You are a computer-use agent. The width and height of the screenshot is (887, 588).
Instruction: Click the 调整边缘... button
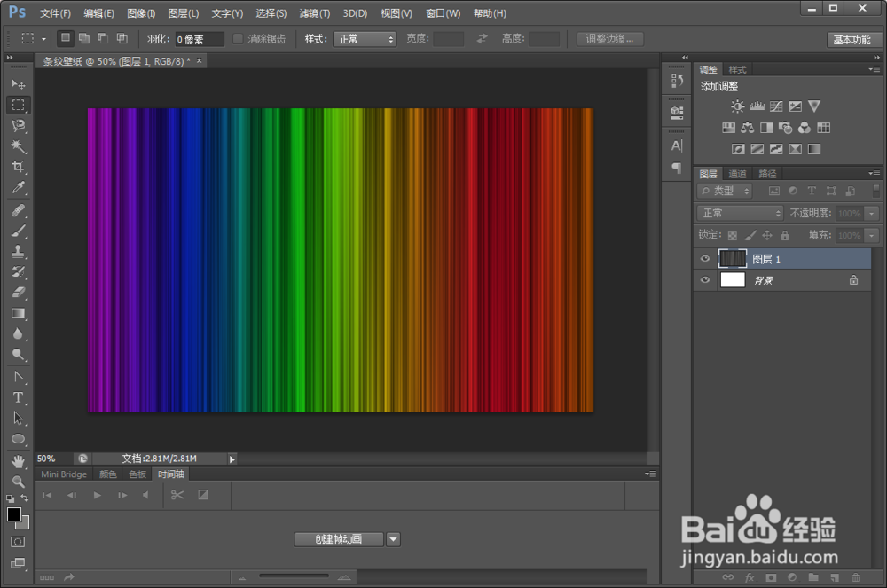click(x=609, y=39)
